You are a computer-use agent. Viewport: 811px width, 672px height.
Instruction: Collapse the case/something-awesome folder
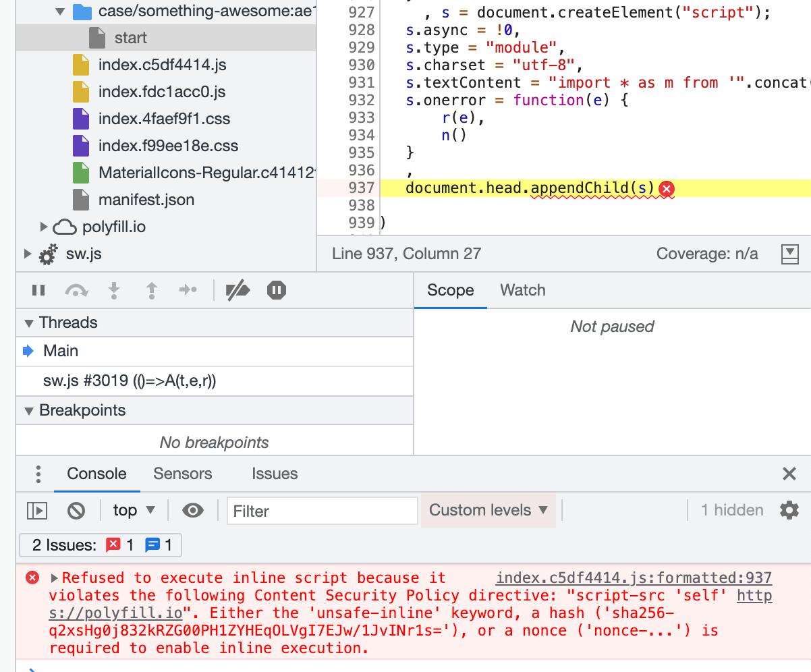click(60, 11)
